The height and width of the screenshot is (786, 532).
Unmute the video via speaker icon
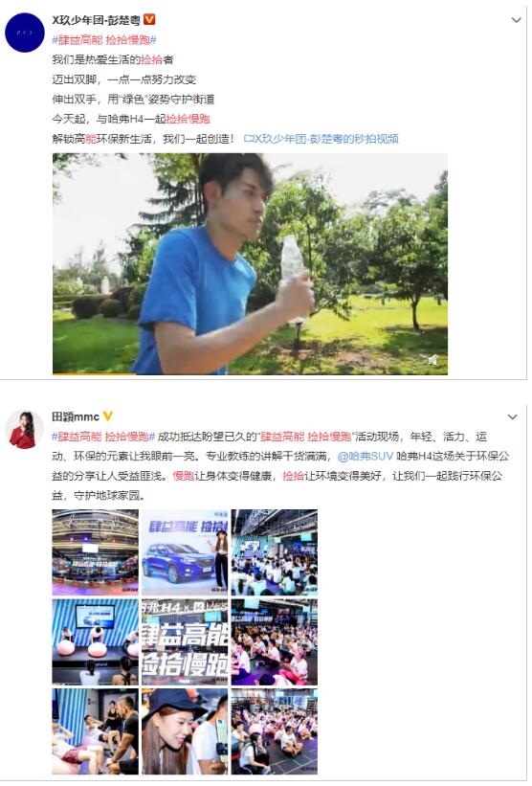click(x=432, y=360)
